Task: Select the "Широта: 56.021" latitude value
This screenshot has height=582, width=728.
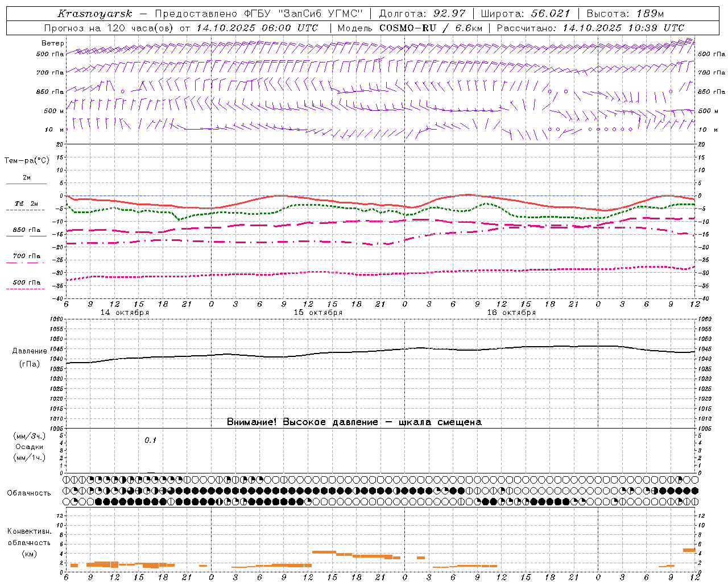Action: (x=526, y=14)
